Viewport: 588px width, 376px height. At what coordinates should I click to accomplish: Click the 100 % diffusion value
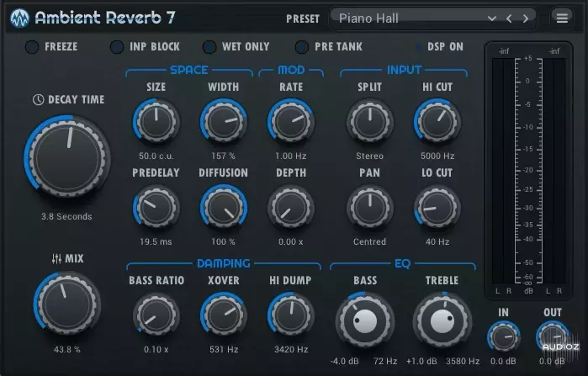224,241
